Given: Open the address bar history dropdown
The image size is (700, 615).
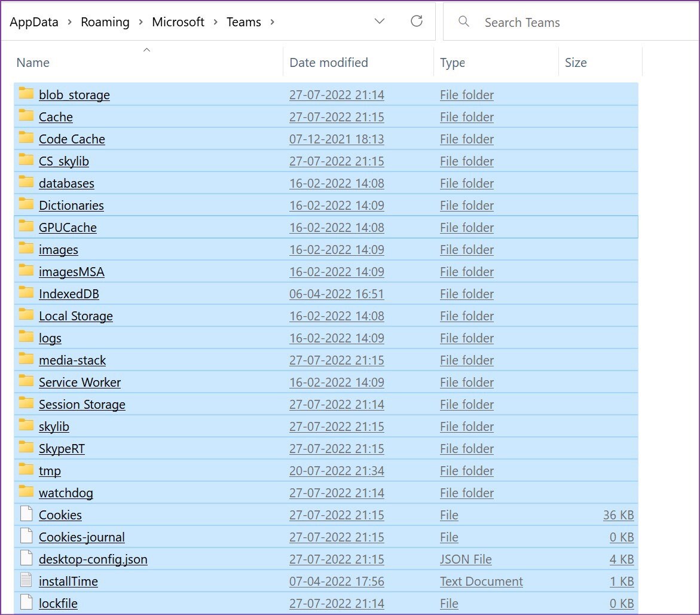Looking at the screenshot, I should (380, 21).
